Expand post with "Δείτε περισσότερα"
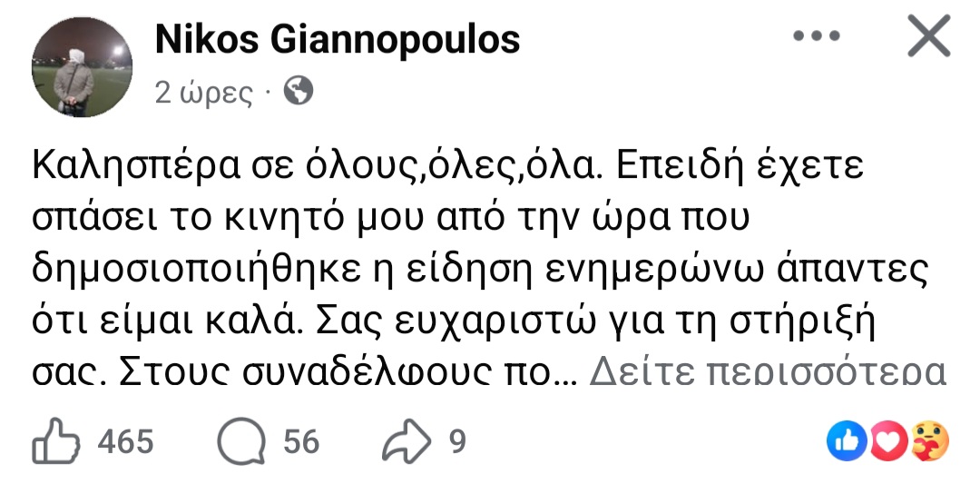The height and width of the screenshot is (494, 980). [x=768, y=372]
